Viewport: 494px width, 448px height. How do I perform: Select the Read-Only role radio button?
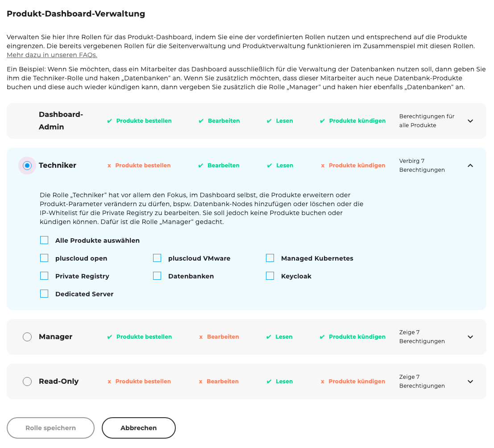click(27, 381)
